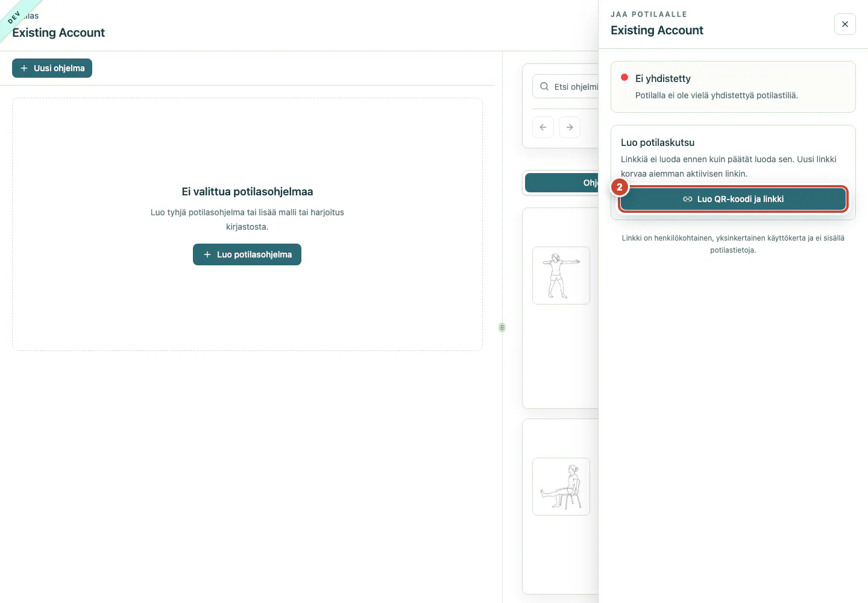Go to previous page with left arrow
The height and width of the screenshot is (603, 868).
coord(543,127)
